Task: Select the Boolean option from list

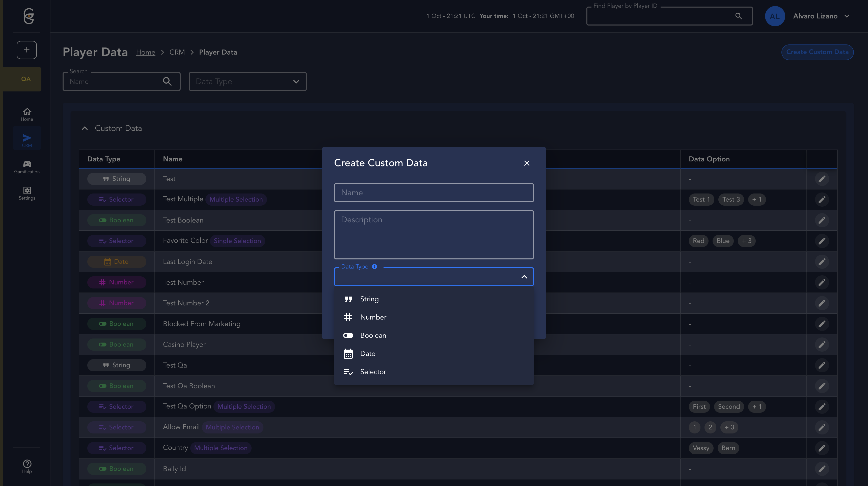Action: click(x=373, y=335)
